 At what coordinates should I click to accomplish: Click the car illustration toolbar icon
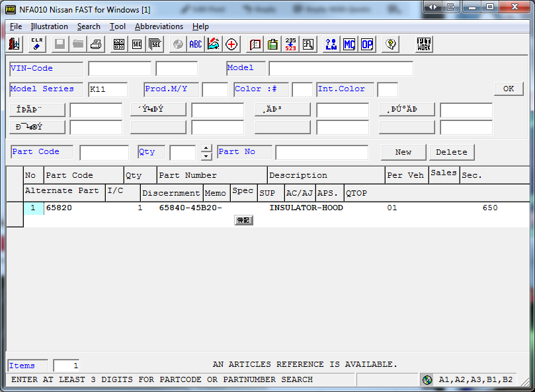[x=214, y=44]
